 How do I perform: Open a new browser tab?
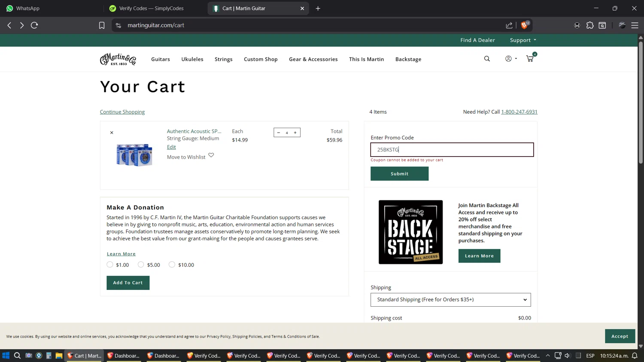[318, 8]
